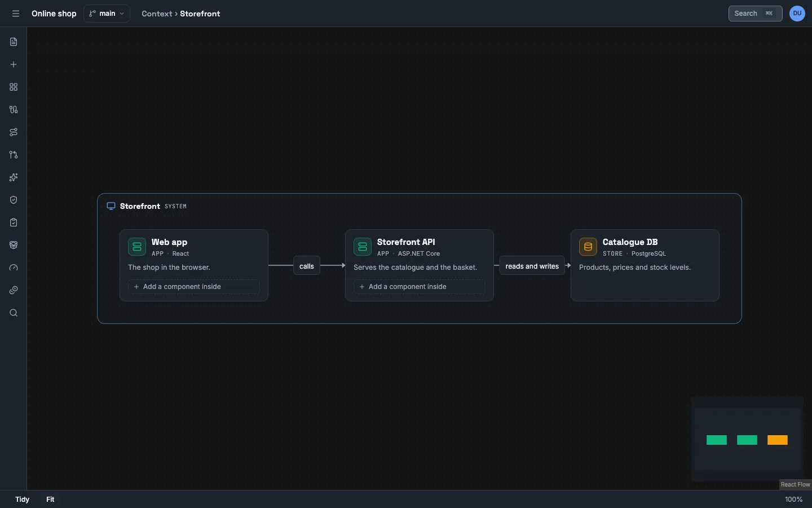Screen dimensions: 812x508
Task: Open the DU user avatar
Action: [x=797, y=14]
